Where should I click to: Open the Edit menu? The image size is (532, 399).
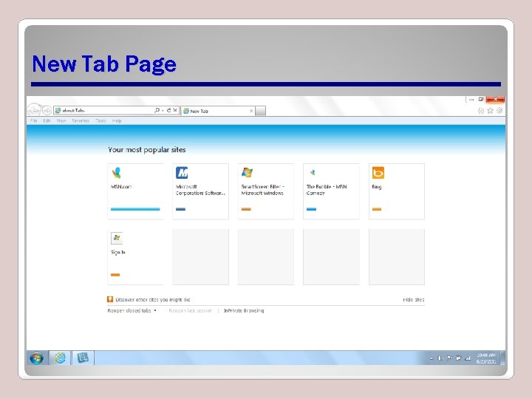[47, 120]
